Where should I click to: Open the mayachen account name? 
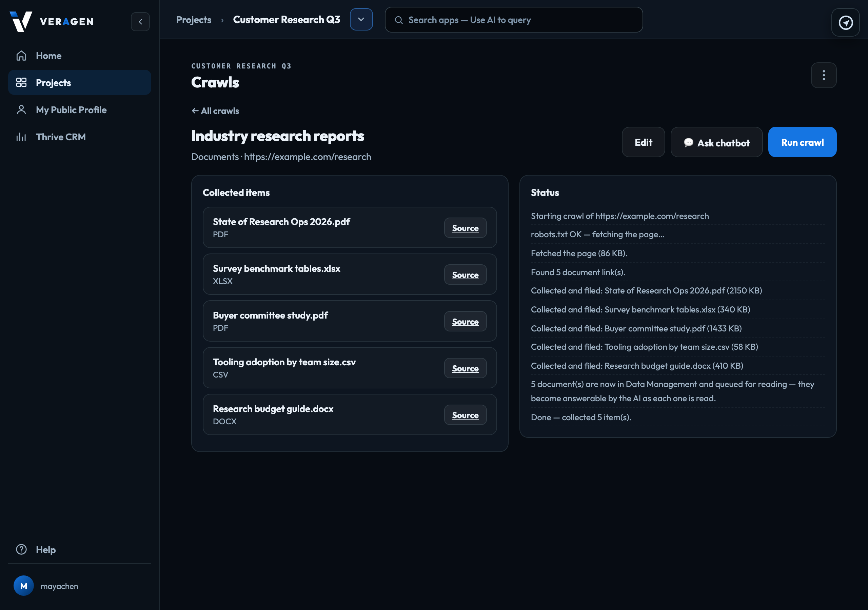pos(59,586)
